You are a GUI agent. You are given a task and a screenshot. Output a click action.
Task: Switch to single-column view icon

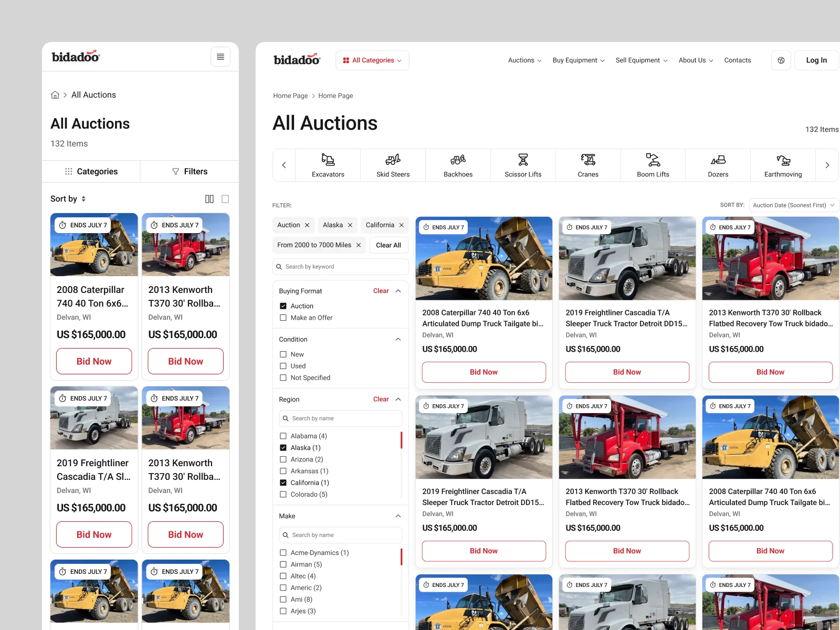click(225, 199)
